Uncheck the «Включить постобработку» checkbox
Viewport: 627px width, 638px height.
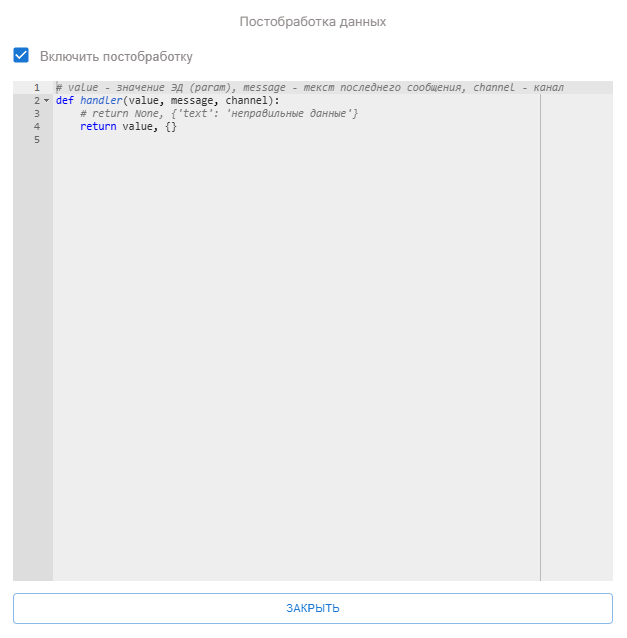click(21, 56)
